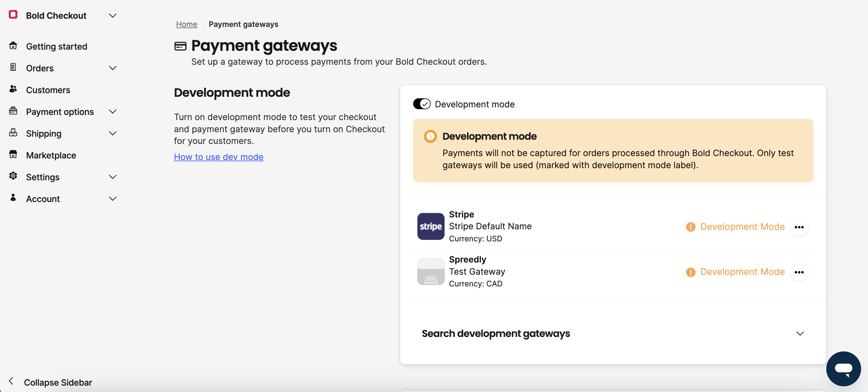868x392 pixels.
Task: Click the Bold Checkout logo
Action: click(x=13, y=15)
